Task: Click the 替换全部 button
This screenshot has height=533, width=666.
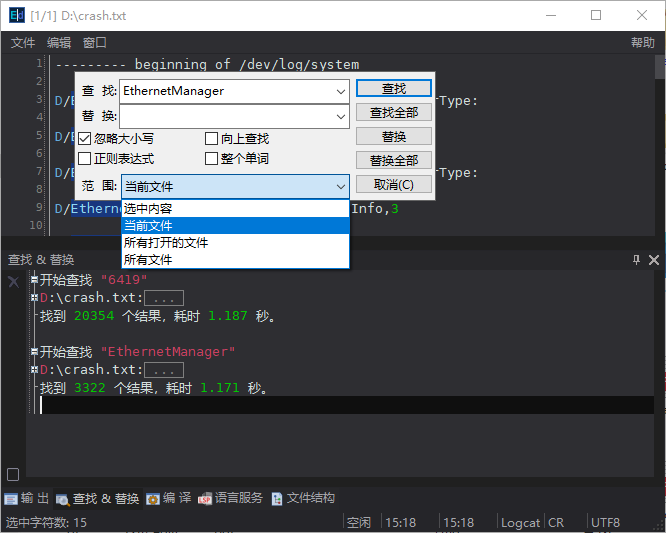Action: coord(394,161)
